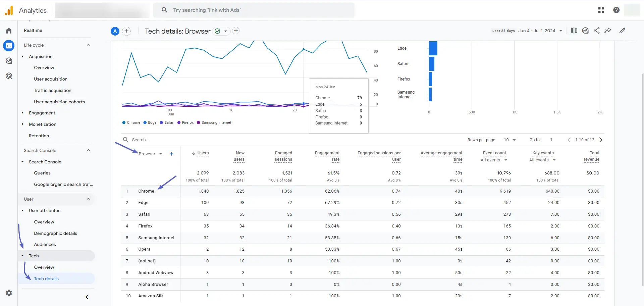Viewport: 644px width, 306px height.
Task: Toggle Edge series in chart legend
Action: 150,122
